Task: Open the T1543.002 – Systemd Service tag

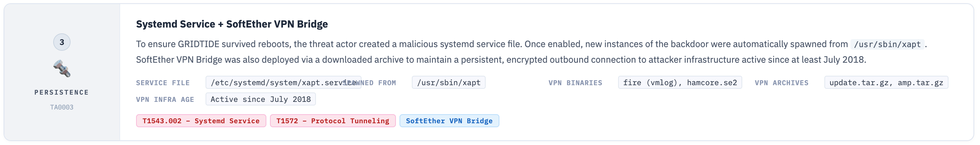Action: click(x=201, y=121)
